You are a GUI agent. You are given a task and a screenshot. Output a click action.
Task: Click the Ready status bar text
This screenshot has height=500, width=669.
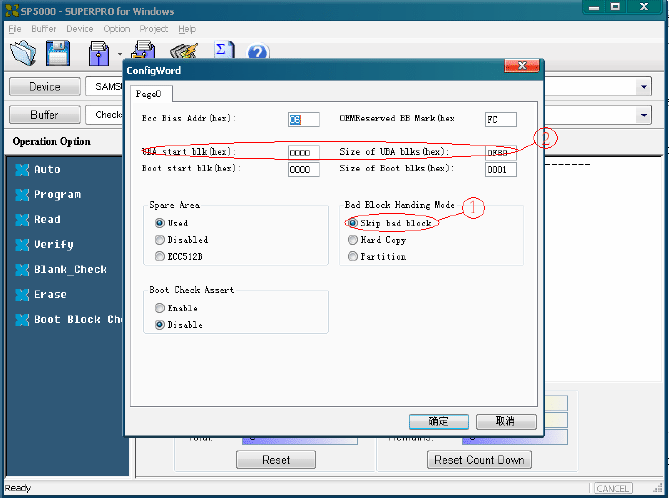17,488
